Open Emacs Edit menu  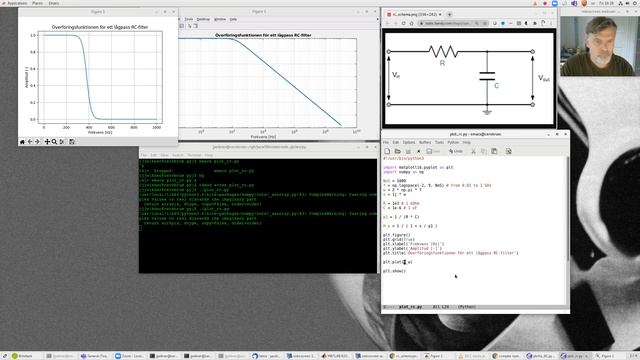396,142
